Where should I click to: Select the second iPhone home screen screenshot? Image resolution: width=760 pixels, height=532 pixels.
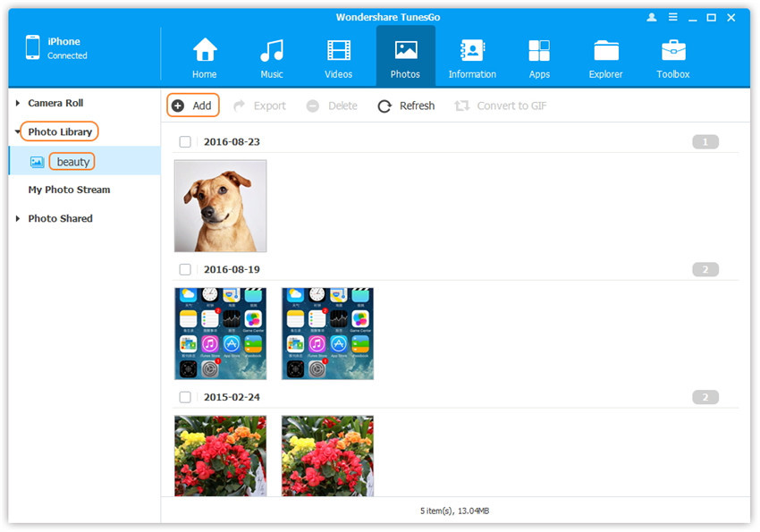click(x=327, y=334)
